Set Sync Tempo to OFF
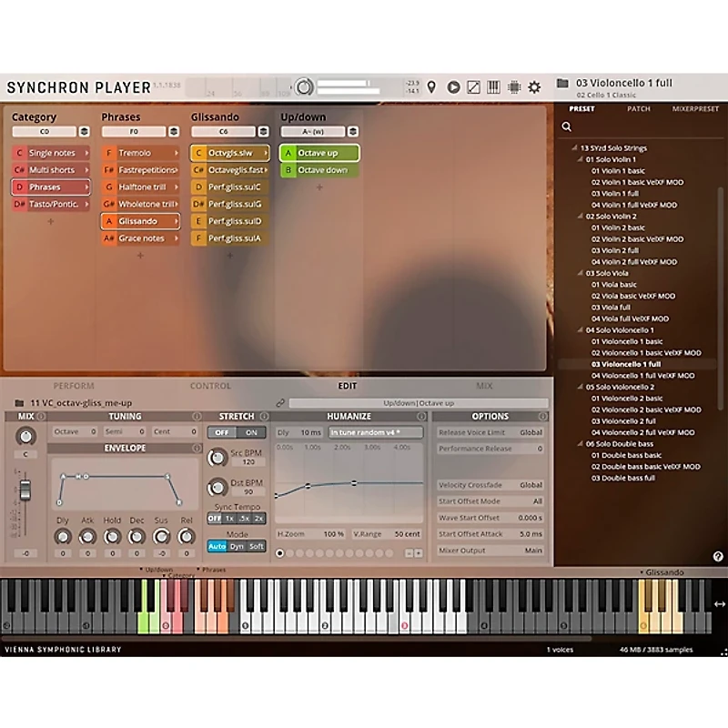This screenshot has width=728, height=728. (215, 518)
